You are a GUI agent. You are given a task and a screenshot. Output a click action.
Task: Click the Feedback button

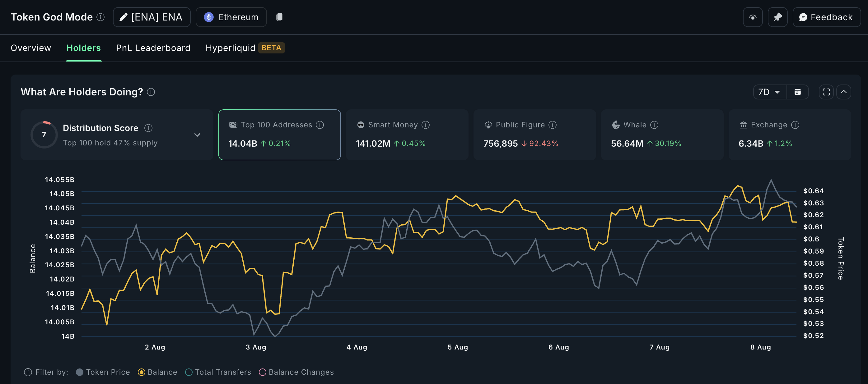point(826,17)
